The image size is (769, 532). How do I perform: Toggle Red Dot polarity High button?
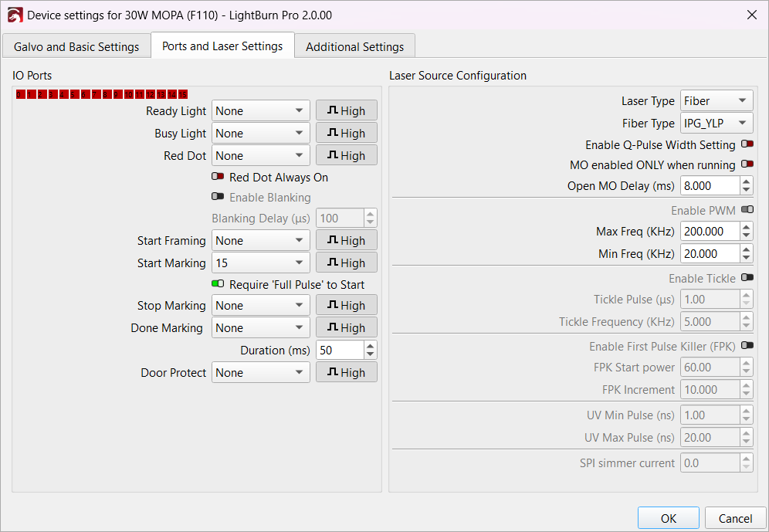[x=346, y=156]
